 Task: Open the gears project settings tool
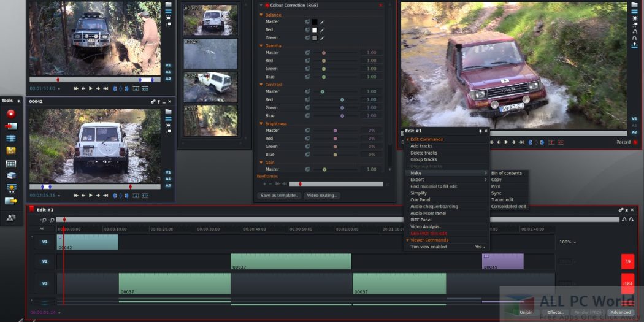pos(11,218)
